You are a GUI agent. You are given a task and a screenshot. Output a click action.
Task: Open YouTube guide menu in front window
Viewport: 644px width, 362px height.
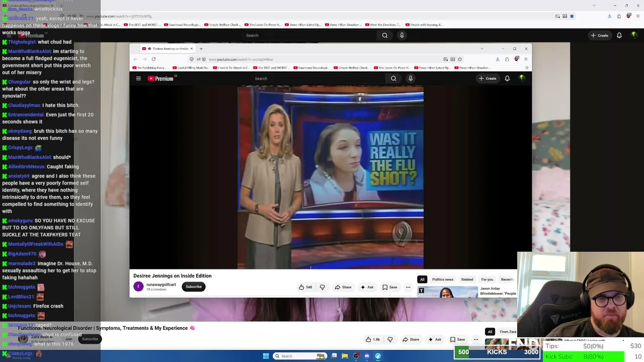click(x=138, y=78)
